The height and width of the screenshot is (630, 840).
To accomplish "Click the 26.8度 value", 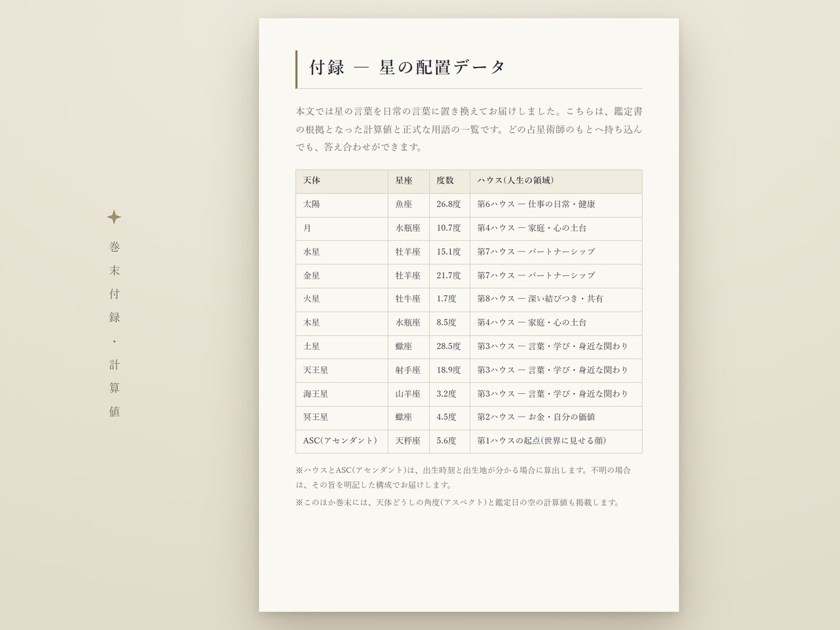I will click(450, 205).
